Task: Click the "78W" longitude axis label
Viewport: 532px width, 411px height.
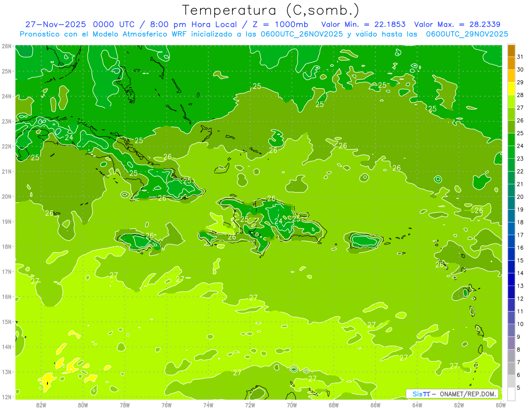Action: pyautogui.click(x=125, y=404)
